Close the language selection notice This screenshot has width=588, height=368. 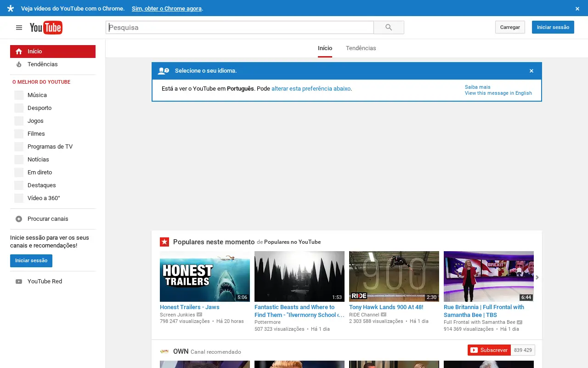[x=531, y=71]
